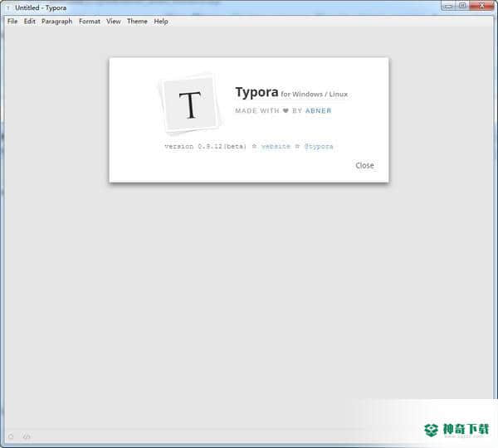Open the @typora Twitter link
The width and height of the screenshot is (498, 448).
[319, 146]
